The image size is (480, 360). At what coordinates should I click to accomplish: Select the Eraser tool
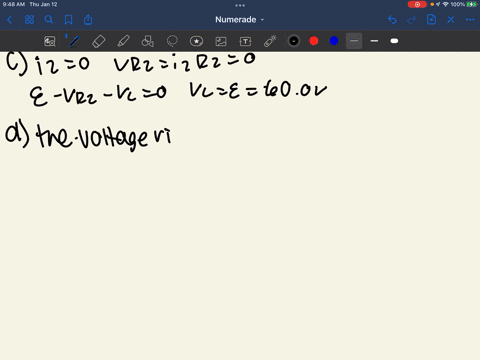click(x=98, y=41)
